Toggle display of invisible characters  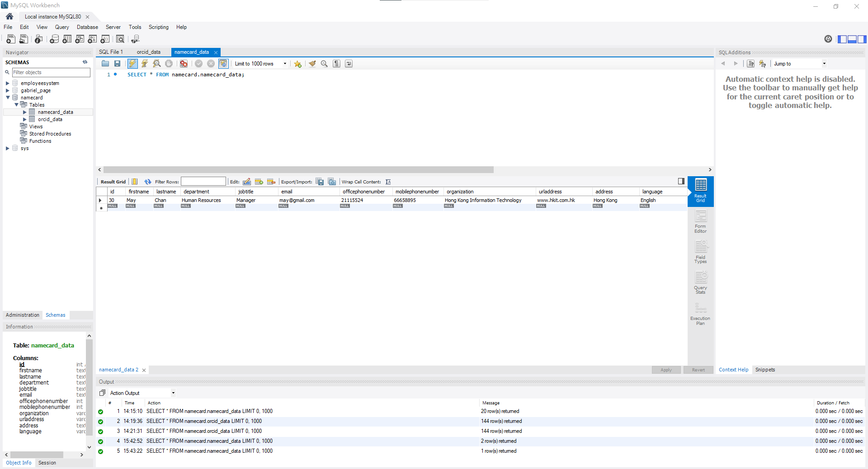(x=336, y=64)
